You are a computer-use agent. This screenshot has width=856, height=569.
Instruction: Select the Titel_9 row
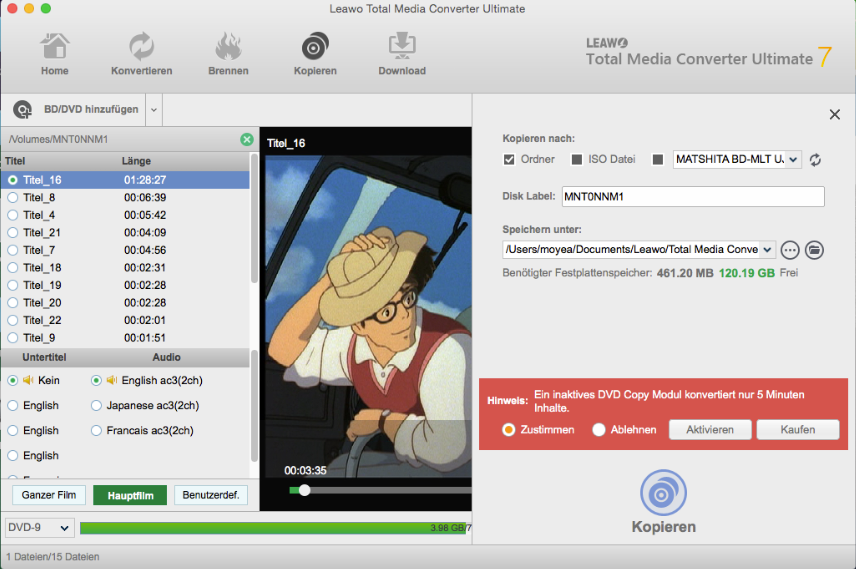point(126,337)
